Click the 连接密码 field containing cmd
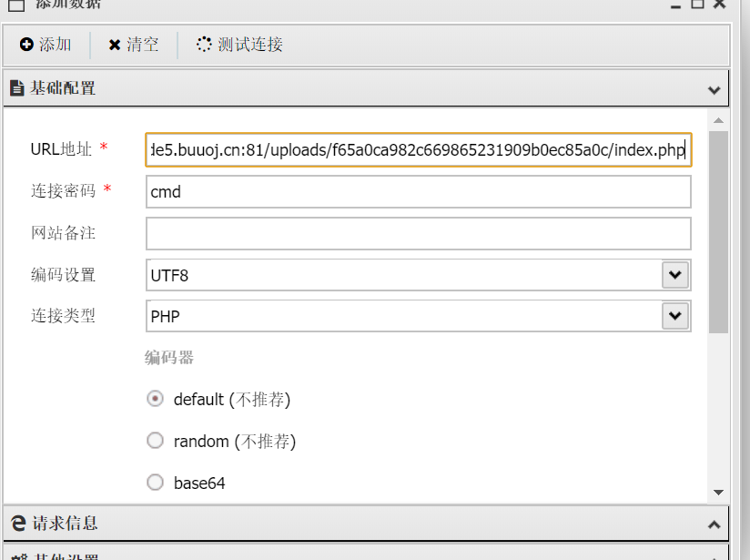This screenshot has height=560, width=750. pyautogui.click(x=418, y=191)
